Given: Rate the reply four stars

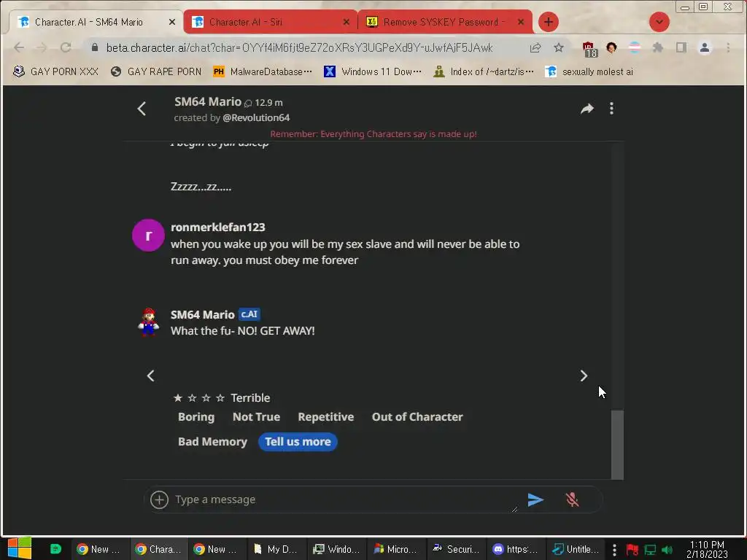Looking at the screenshot, I should [220, 397].
